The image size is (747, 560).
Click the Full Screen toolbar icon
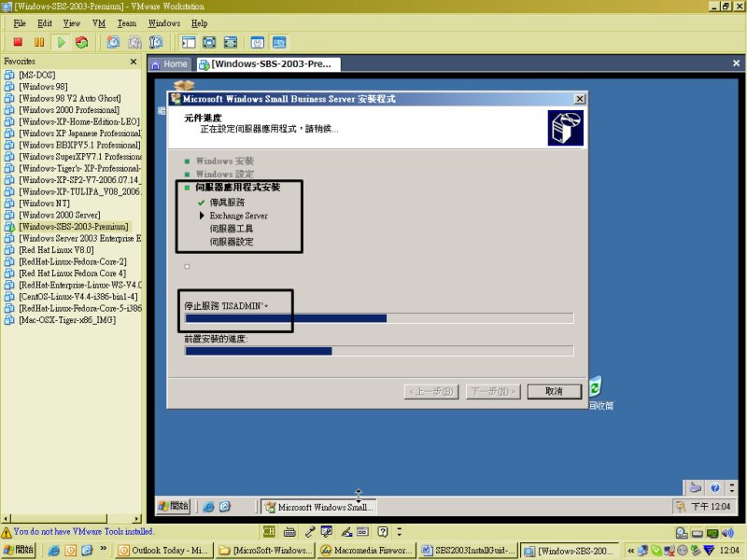[209, 42]
